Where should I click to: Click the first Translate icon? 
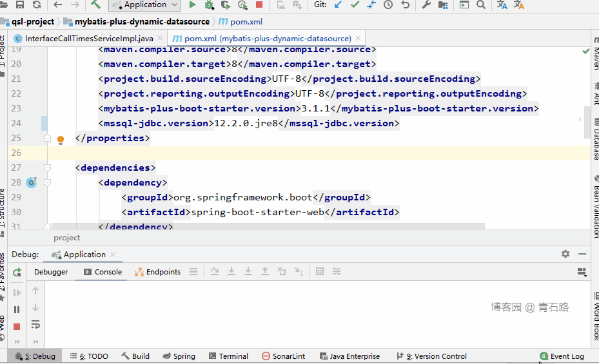pyautogui.click(x=502, y=5)
